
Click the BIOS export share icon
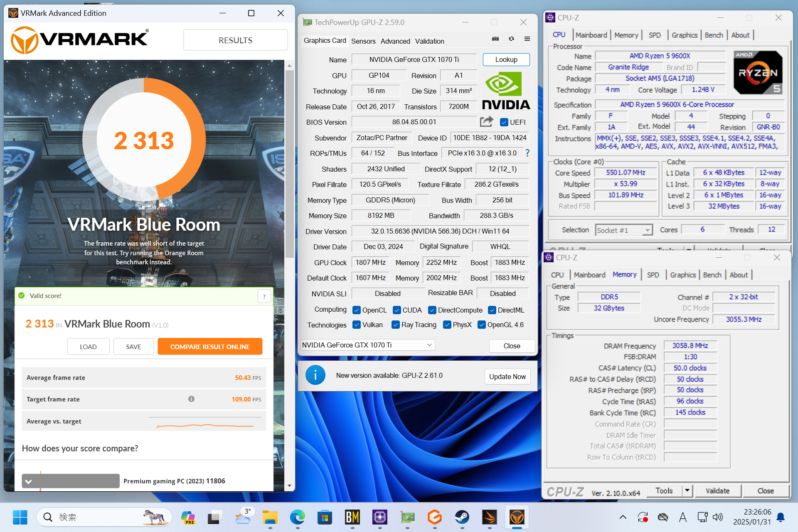click(486, 122)
